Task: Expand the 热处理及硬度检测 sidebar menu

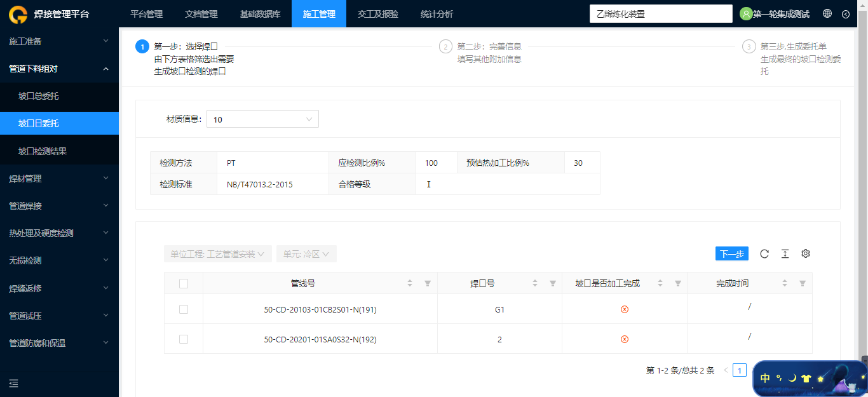Action: [x=59, y=234]
